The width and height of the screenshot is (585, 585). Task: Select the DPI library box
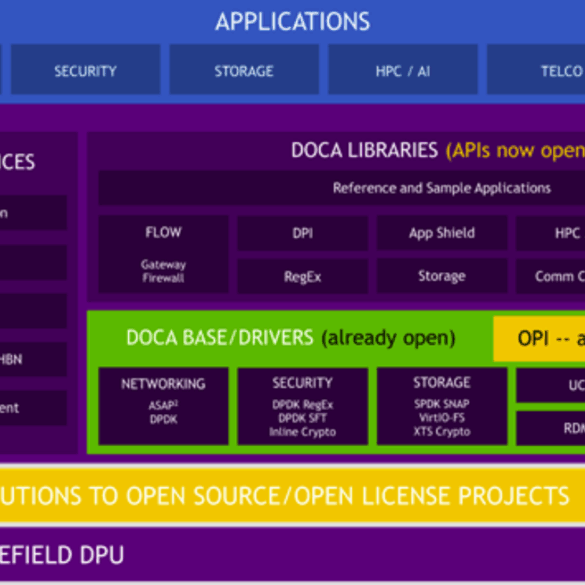[303, 233]
